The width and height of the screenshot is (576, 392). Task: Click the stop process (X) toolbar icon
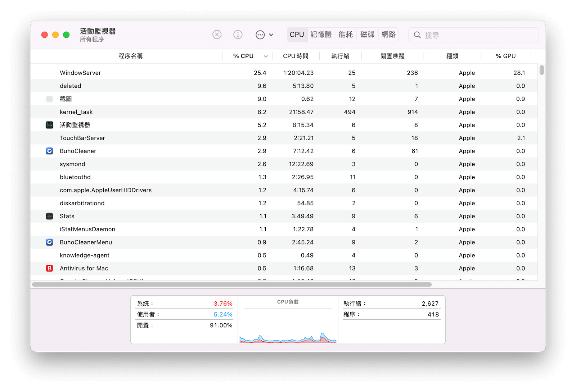(x=217, y=35)
